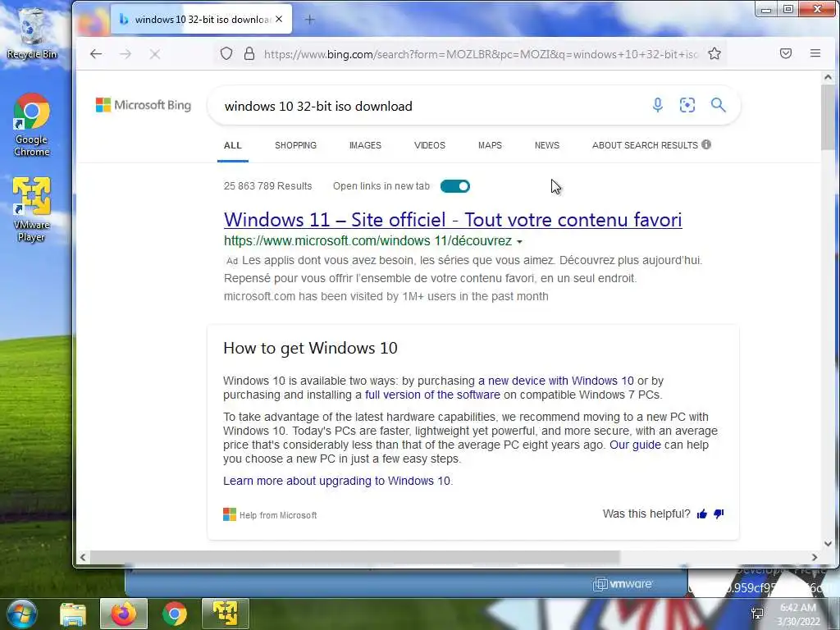
Task: Click the Microsoft Bing logo
Action: (x=143, y=105)
